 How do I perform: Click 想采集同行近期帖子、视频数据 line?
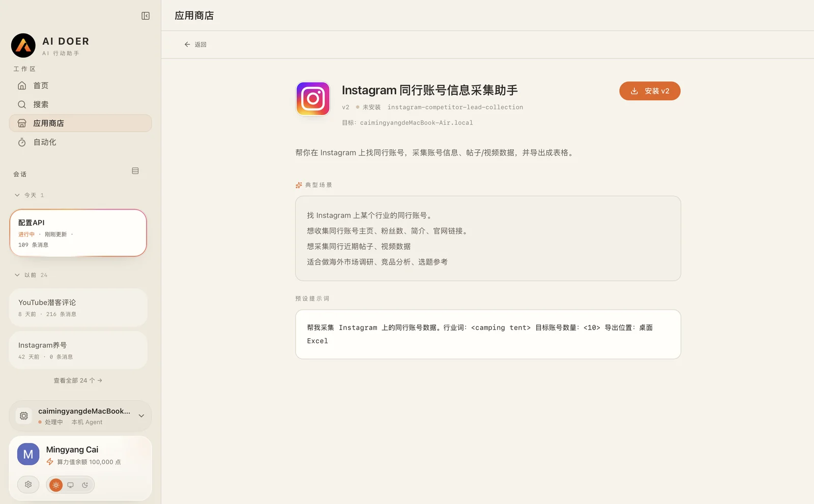click(359, 246)
